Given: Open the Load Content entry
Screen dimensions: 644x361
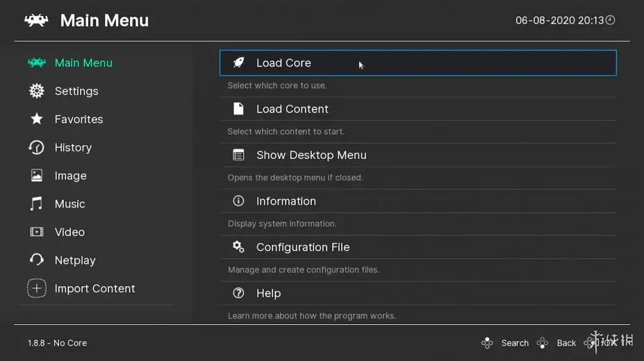Looking at the screenshot, I should point(418,109).
